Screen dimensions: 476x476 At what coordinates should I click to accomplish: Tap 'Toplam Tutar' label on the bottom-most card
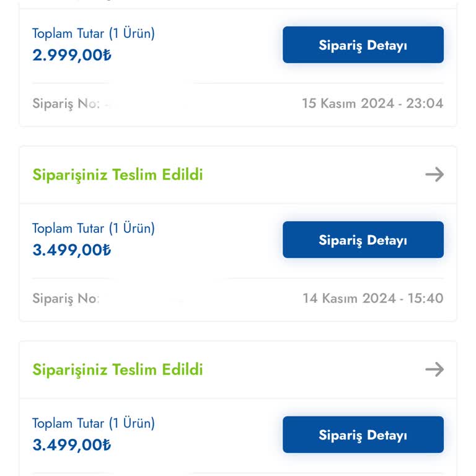(68, 424)
